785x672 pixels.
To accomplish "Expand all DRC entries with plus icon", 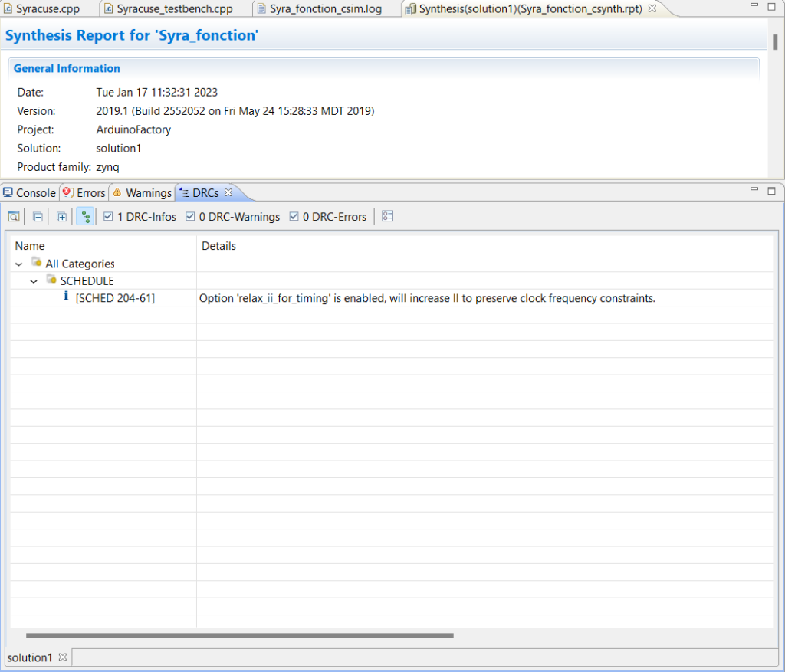I will point(61,217).
